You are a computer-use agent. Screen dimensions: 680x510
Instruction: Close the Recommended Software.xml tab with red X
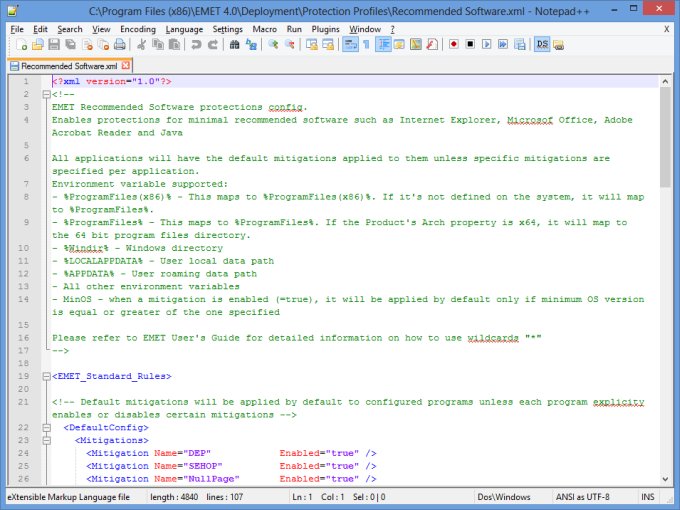click(126, 65)
